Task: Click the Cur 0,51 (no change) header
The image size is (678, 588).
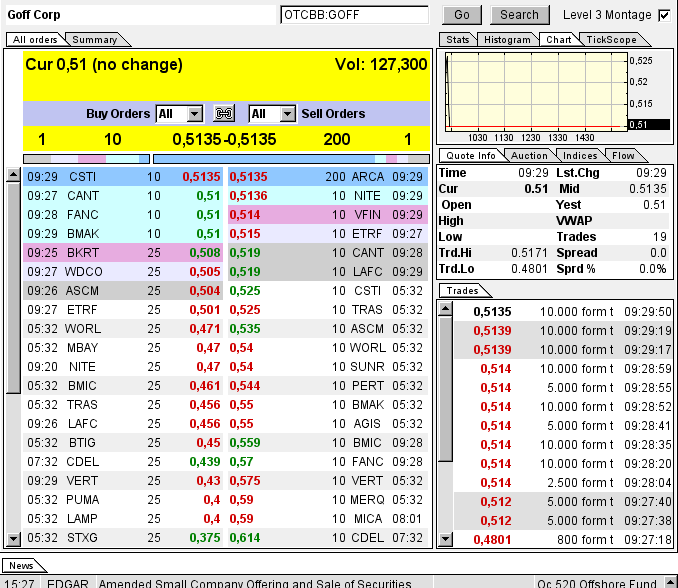Action: 104,65
